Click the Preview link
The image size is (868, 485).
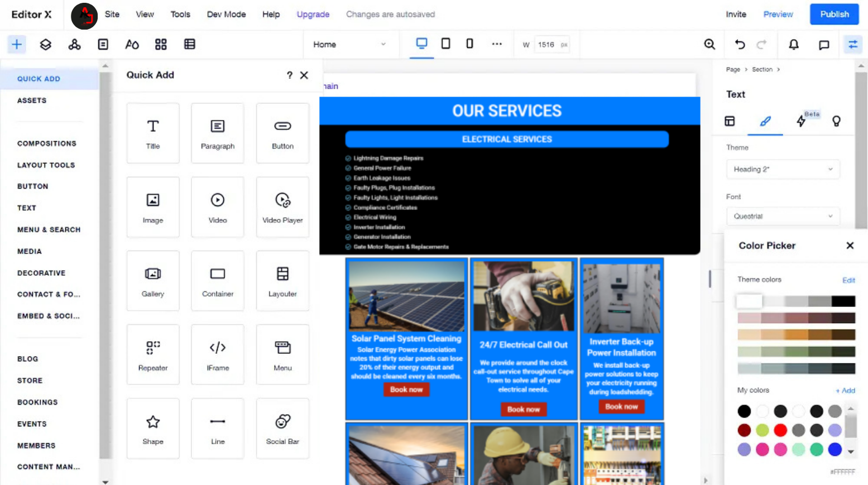(778, 15)
